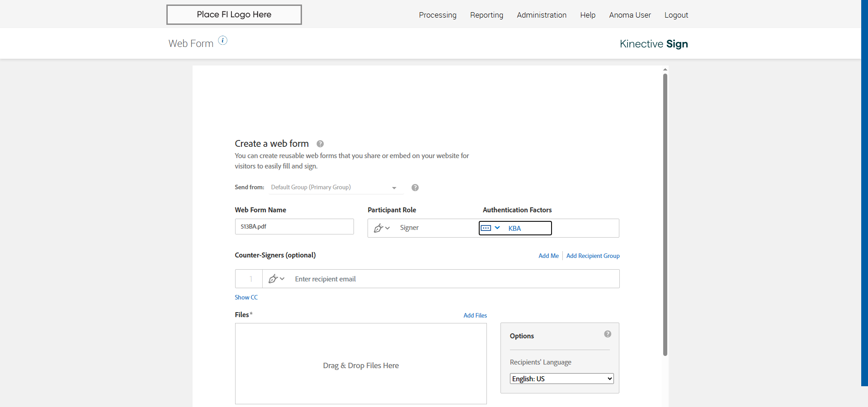Viewport: 868px width, 407px height.
Task: Click the Signer pen role icon
Action: click(378, 228)
